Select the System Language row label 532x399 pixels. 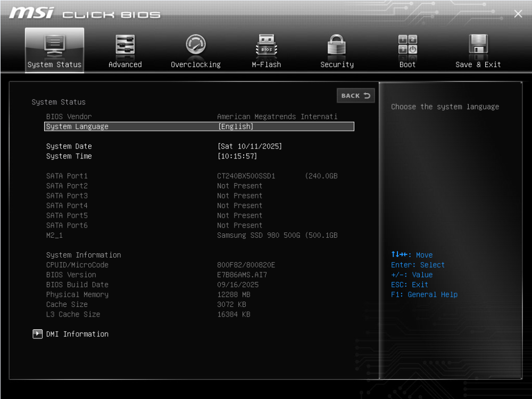click(x=77, y=127)
